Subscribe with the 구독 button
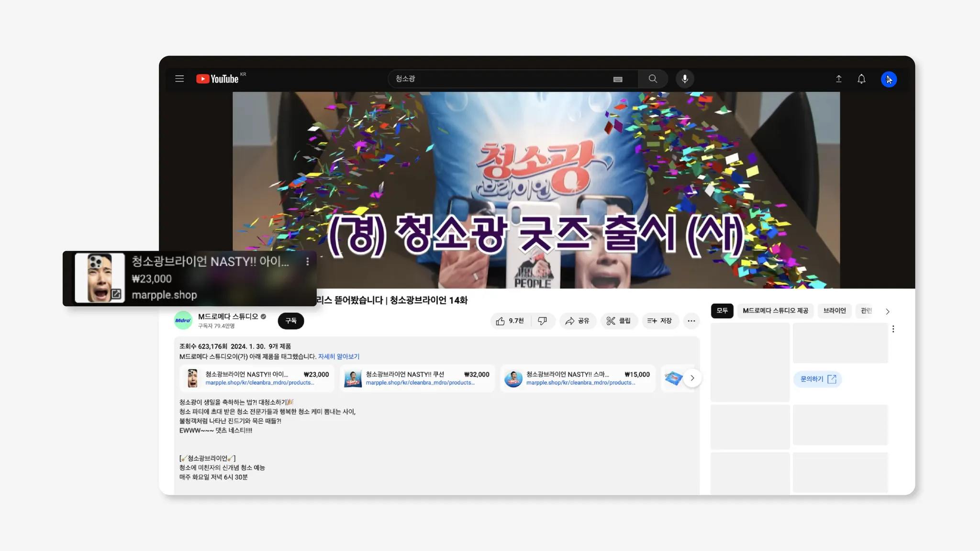This screenshot has width=980, height=551. point(291,321)
